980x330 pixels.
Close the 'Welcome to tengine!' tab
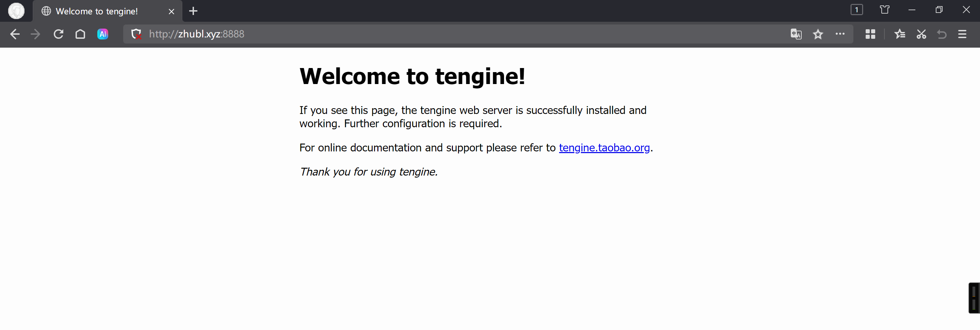point(171,12)
